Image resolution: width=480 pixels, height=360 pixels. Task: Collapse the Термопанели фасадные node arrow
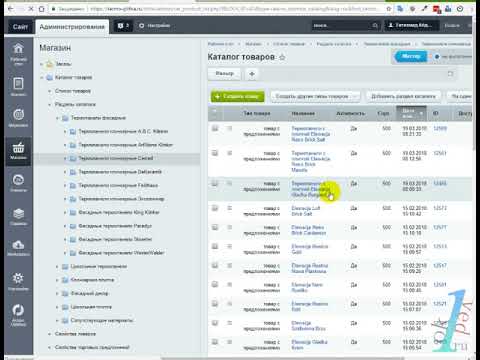[57, 118]
